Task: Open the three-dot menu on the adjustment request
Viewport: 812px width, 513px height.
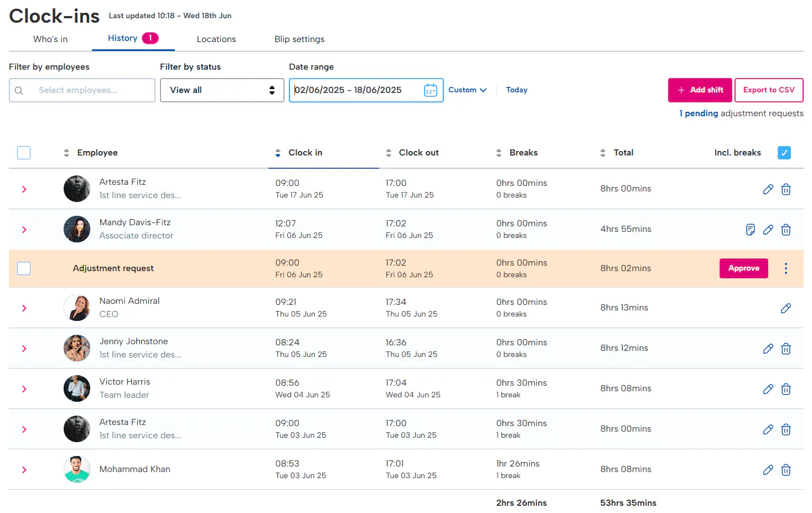Action: [785, 268]
